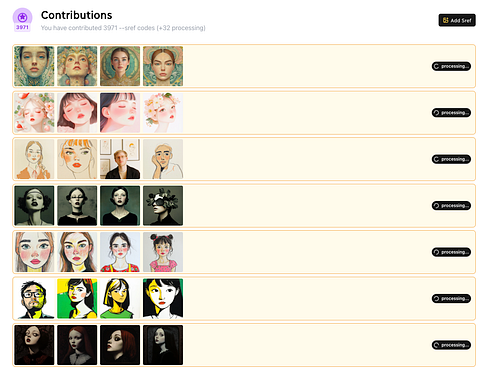Click the processing badge on the first row
Screen dimensions: 480x368
click(451, 66)
